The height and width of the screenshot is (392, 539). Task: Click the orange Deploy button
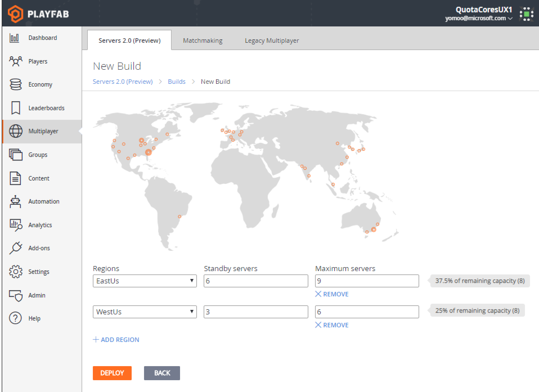click(x=112, y=373)
